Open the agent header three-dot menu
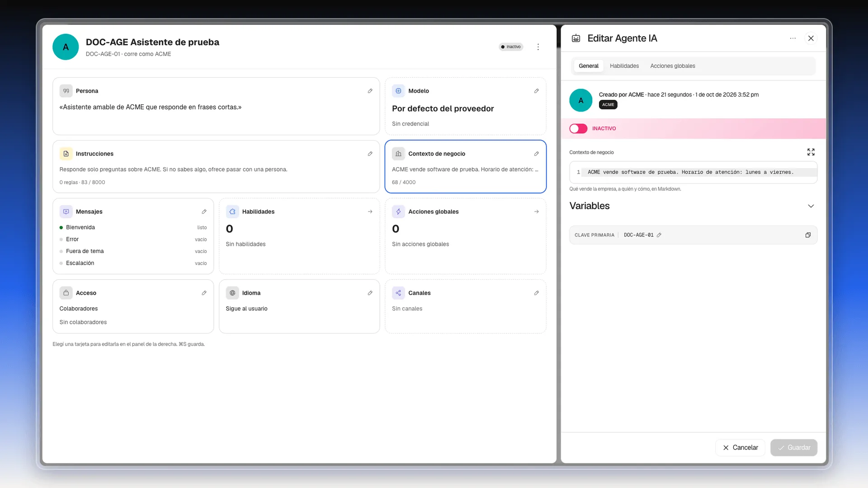The height and width of the screenshot is (488, 868). pos(538,47)
